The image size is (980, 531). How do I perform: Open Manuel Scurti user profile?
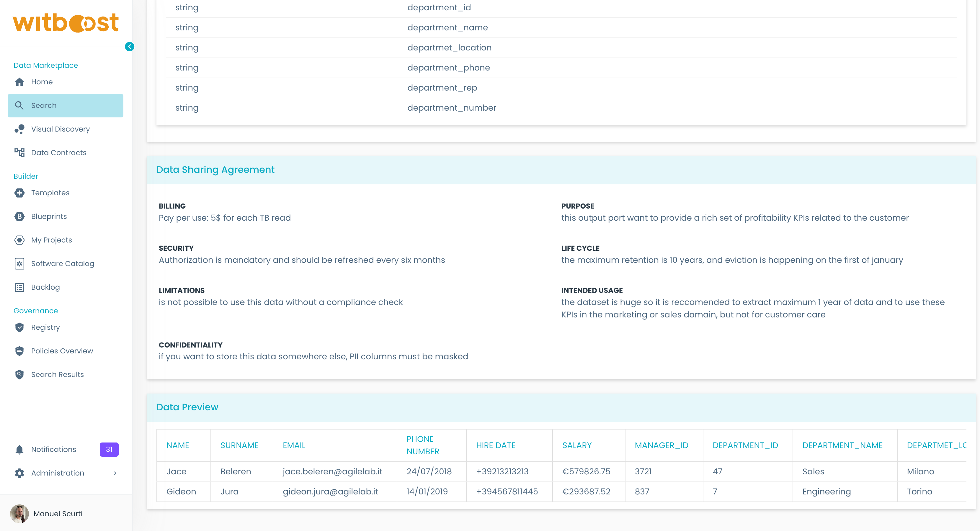(58, 514)
